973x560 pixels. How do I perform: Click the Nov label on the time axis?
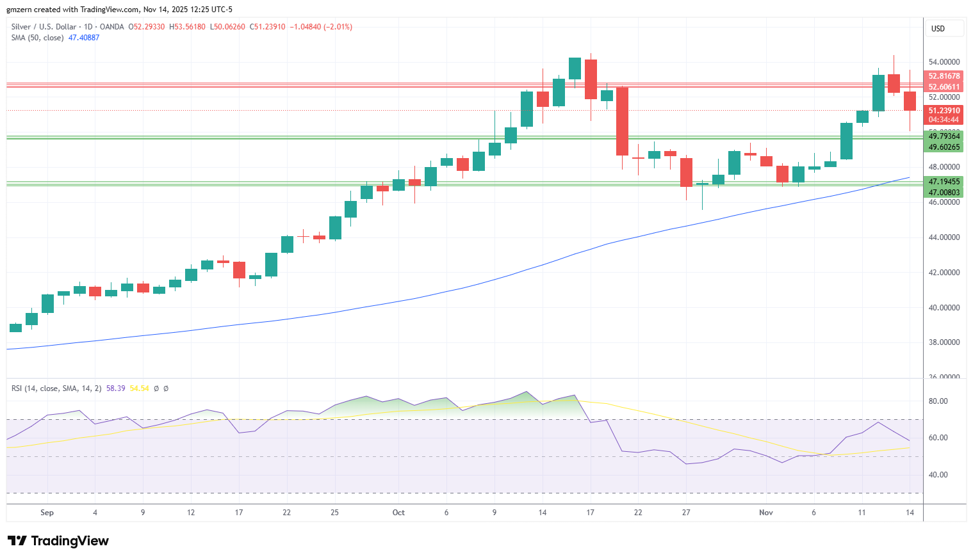coord(766,513)
